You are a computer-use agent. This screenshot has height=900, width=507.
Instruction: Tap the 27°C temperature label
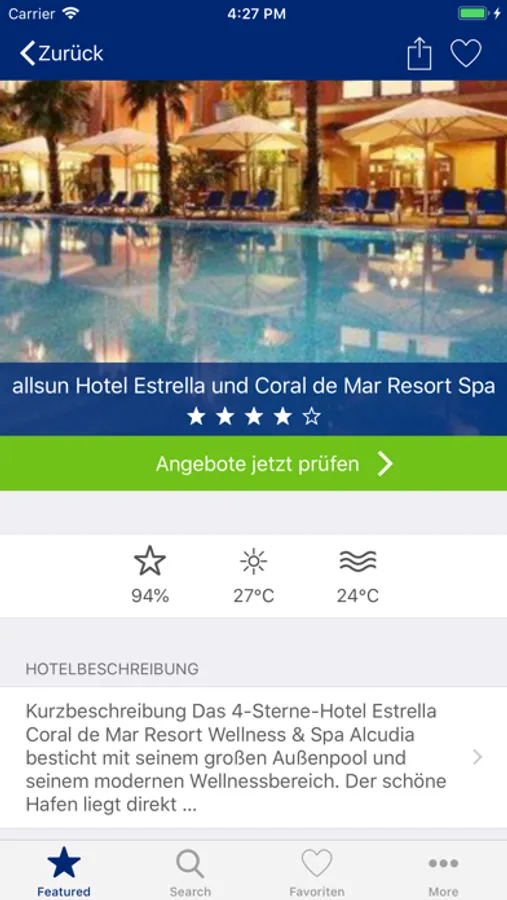(x=253, y=596)
